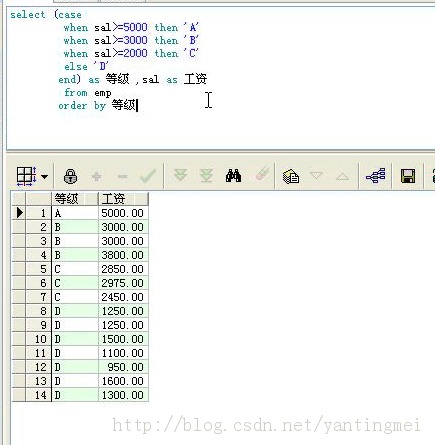Fetch next page double arrow icon
Screen dimensions: 435x445
pyautogui.click(x=180, y=175)
